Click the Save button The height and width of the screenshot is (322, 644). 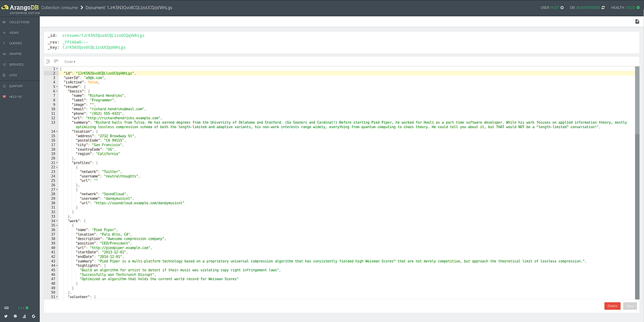pos(630,306)
